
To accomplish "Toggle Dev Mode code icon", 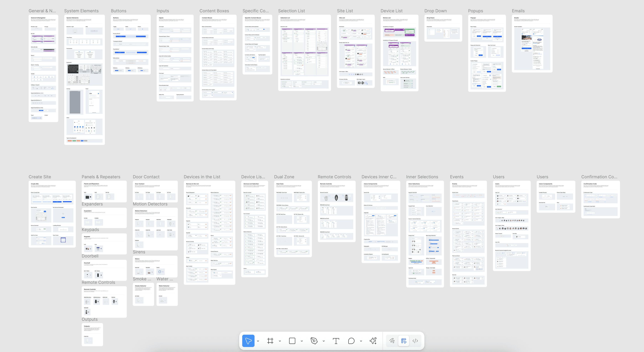I will 415,341.
